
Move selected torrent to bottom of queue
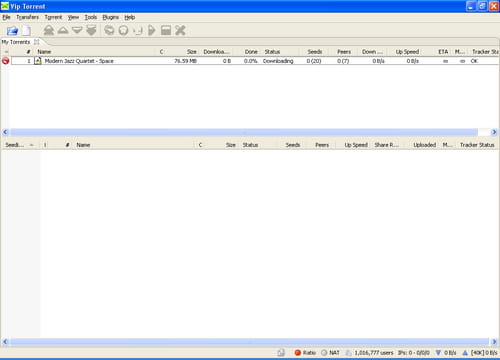coord(91,30)
